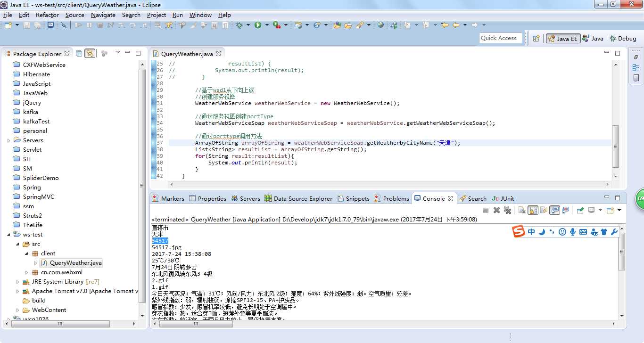Clear the console with the Clear Console icon
The height and width of the screenshot is (343, 644).
pos(522,210)
